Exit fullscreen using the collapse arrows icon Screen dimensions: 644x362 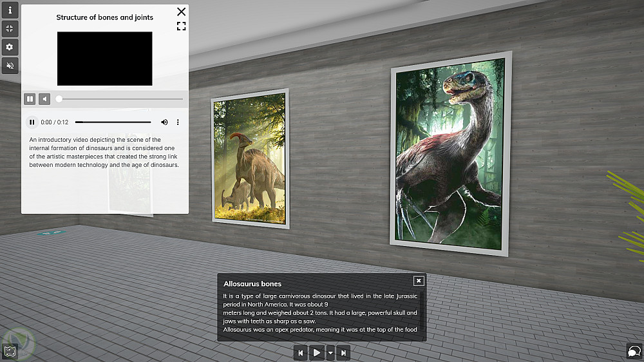point(10,28)
